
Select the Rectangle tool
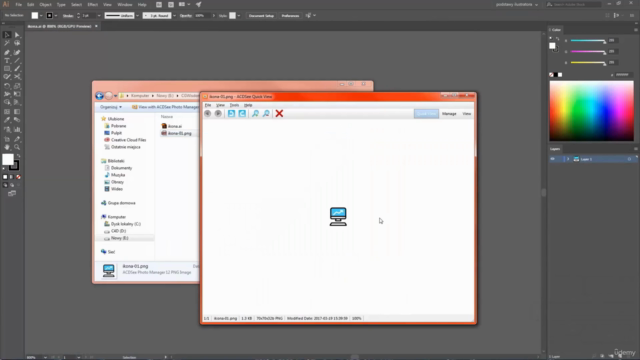(7, 69)
